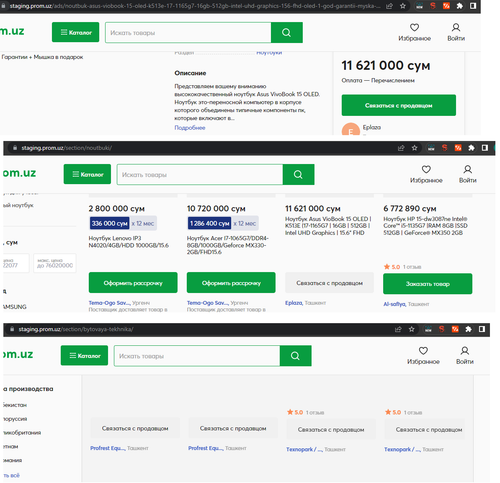Image resolution: width=500 pixels, height=483 pixels.
Task: Click the red S extension icon in the product page window
Action: (x=433, y=6)
